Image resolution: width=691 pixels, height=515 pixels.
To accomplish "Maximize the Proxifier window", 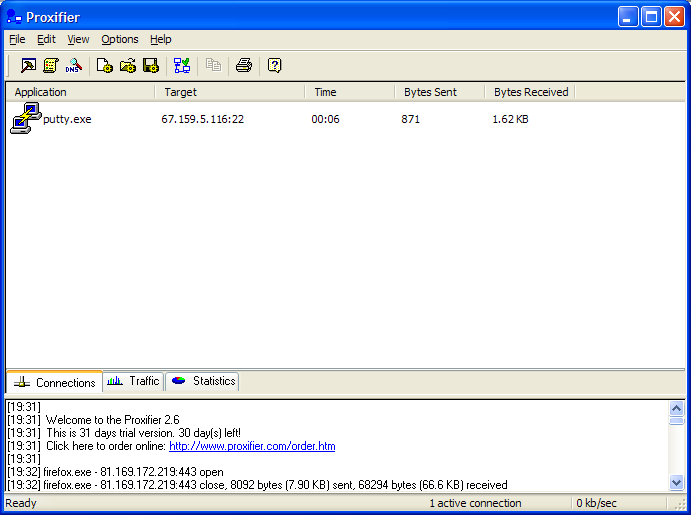I will click(651, 17).
